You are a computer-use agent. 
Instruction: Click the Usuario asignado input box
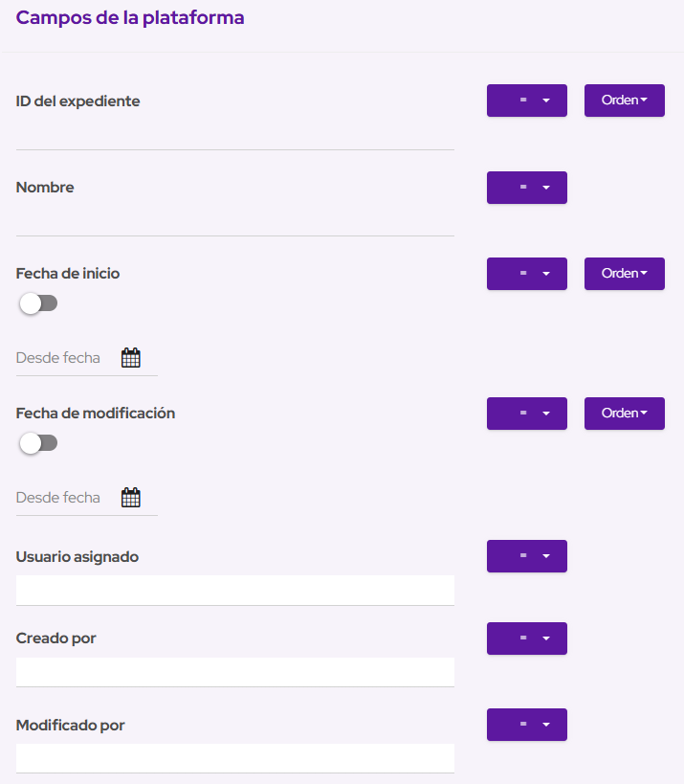234,590
